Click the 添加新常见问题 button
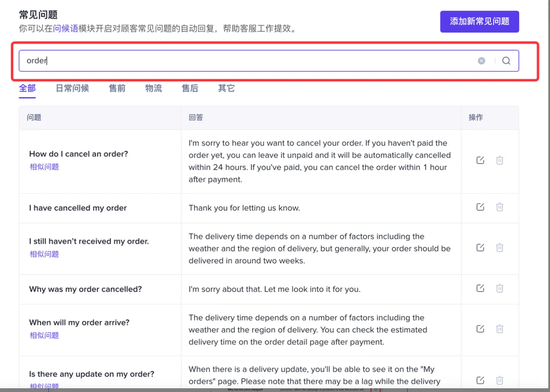The width and height of the screenshot is (550, 392). tap(480, 22)
